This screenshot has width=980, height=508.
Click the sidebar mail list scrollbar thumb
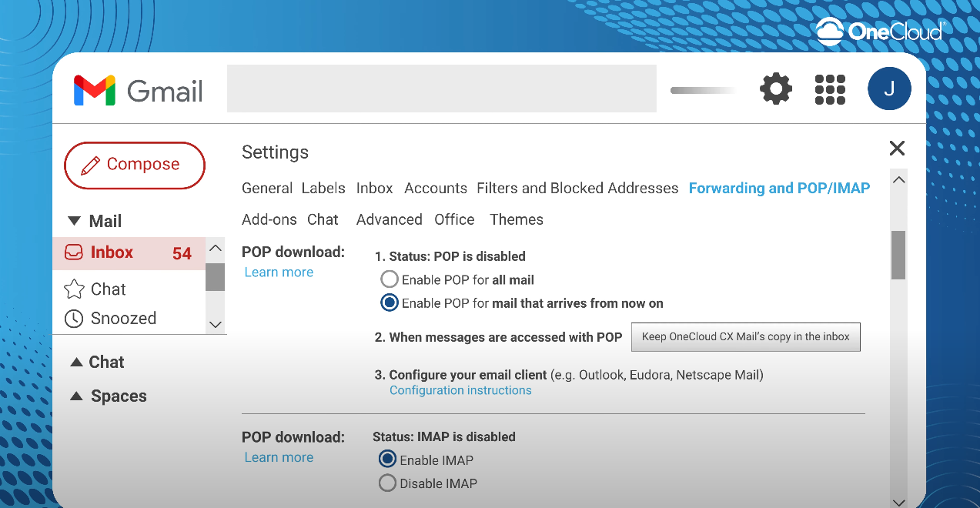[216, 277]
